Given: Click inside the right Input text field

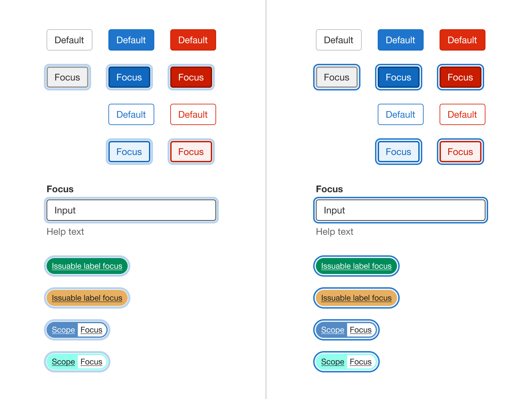Looking at the screenshot, I should (x=400, y=210).
